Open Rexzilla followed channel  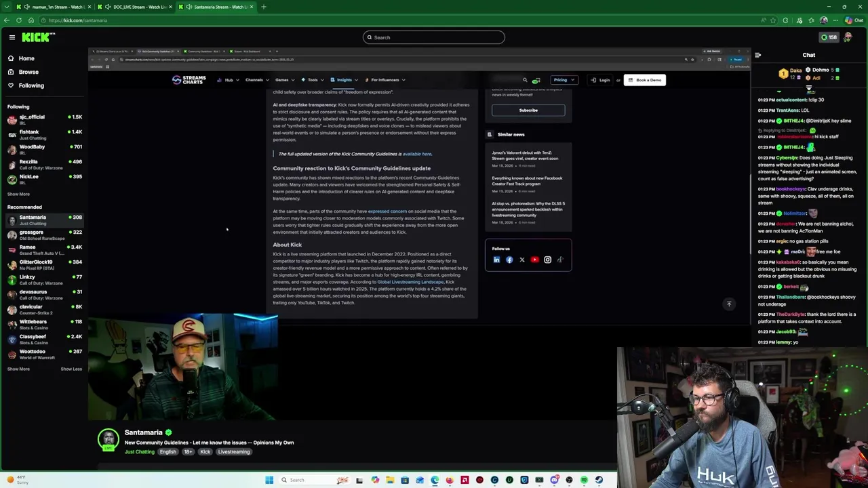[x=44, y=164]
